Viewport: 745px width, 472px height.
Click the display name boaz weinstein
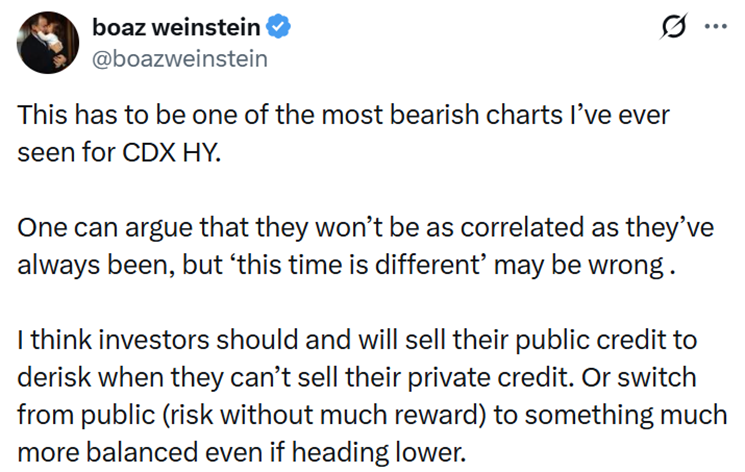pos(177,28)
